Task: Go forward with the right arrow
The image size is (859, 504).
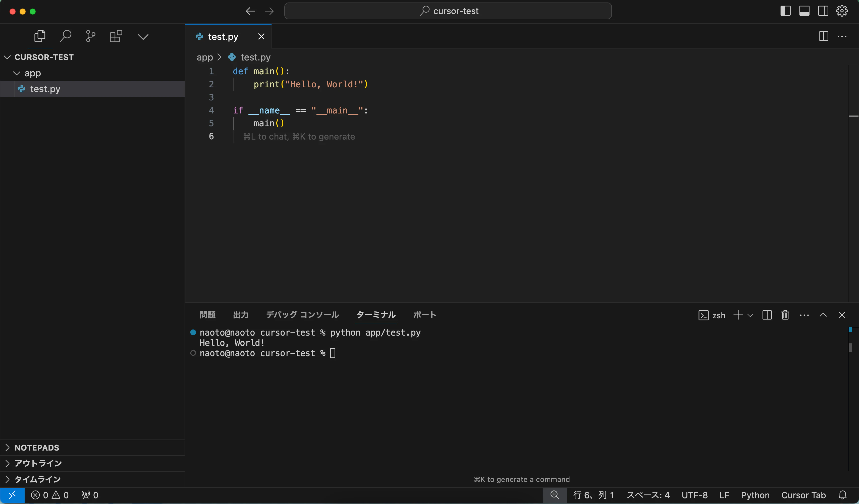Action: point(269,11)
